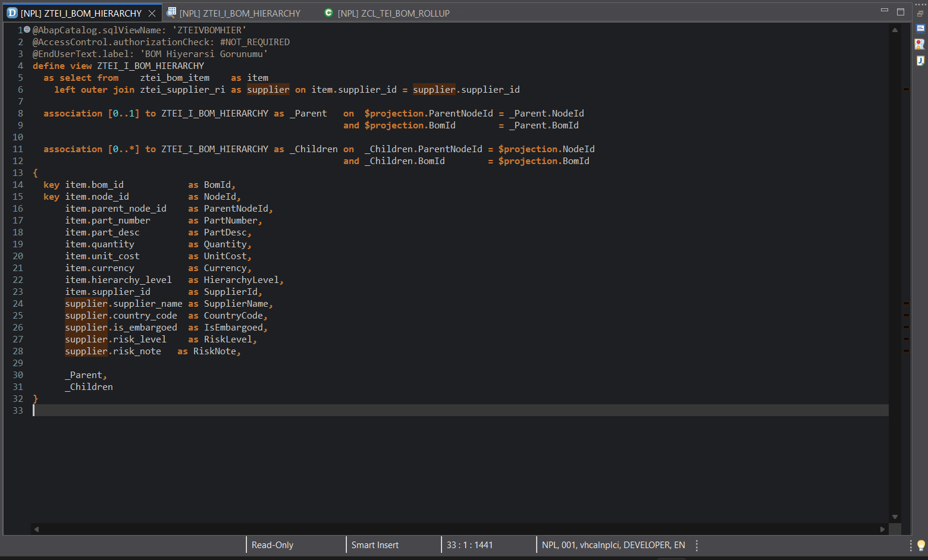
Task: Maximize the editor area
Action: point(901,11)
